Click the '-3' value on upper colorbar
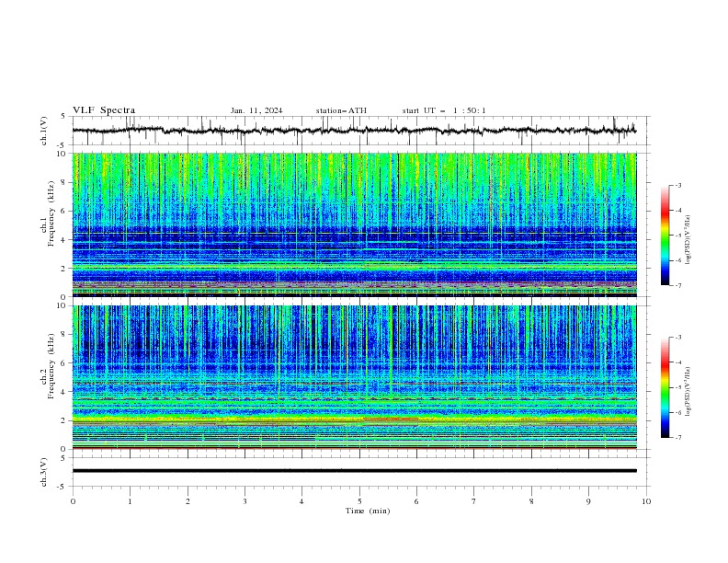 pyautogui.click(x=677, y=185)
